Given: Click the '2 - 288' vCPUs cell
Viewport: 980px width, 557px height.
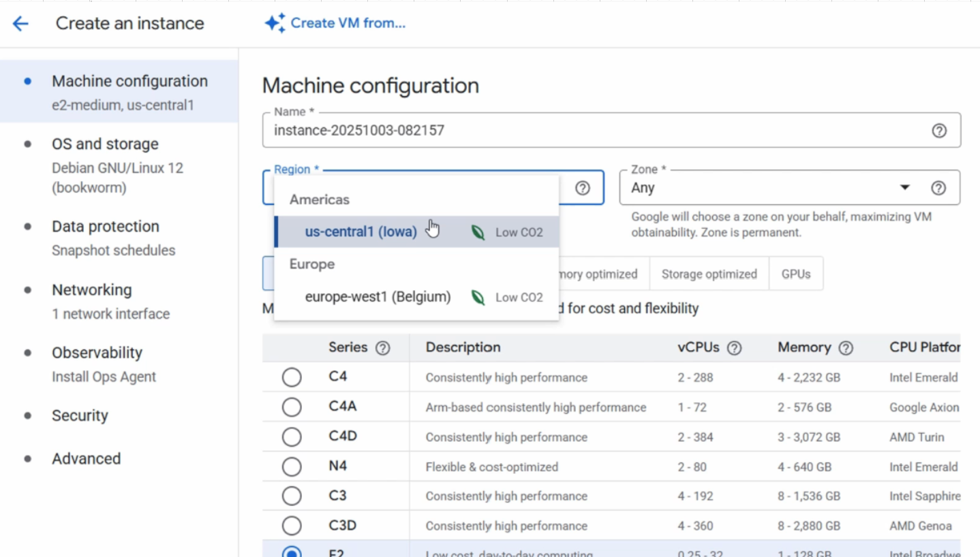Looking at the screenshot, I should (x=695, y=377).
